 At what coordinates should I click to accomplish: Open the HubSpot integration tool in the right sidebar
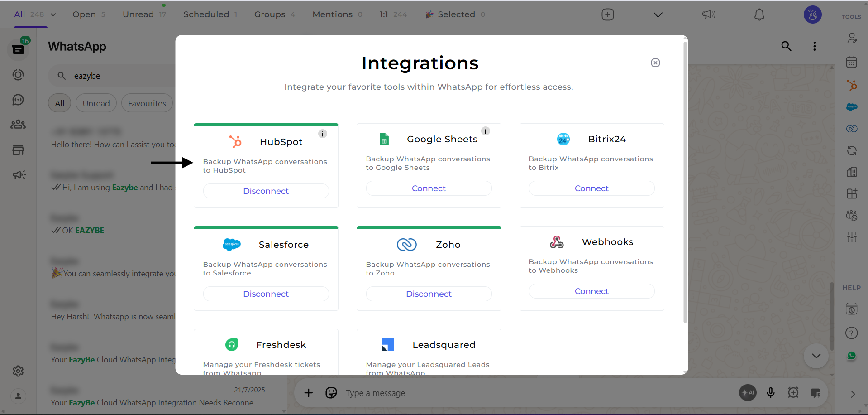click(852, 85)
